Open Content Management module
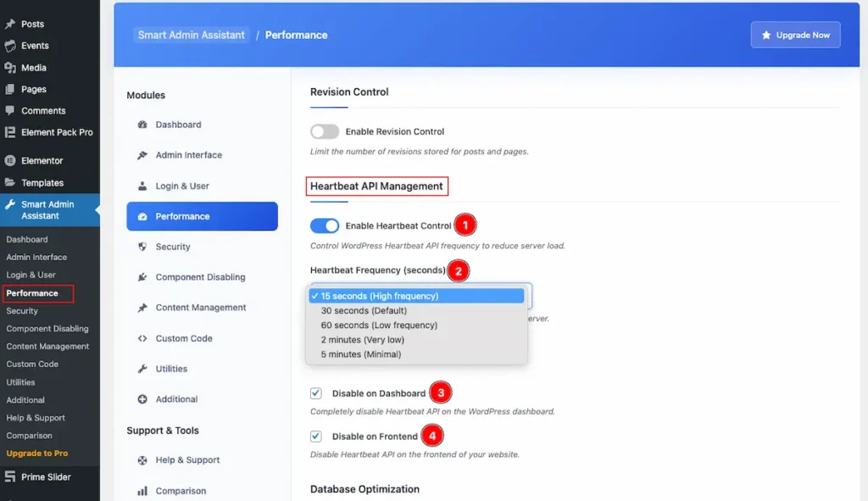 202,308
